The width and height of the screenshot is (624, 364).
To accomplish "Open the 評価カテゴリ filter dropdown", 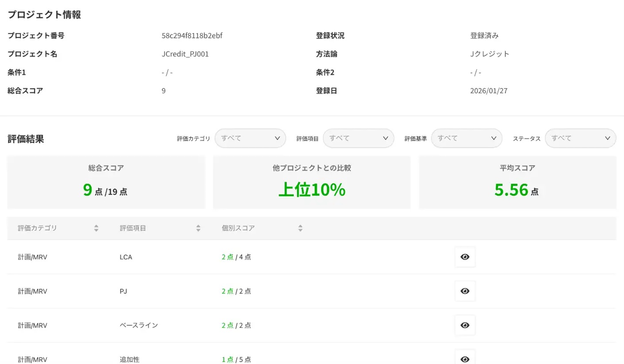I will point(250,138).
